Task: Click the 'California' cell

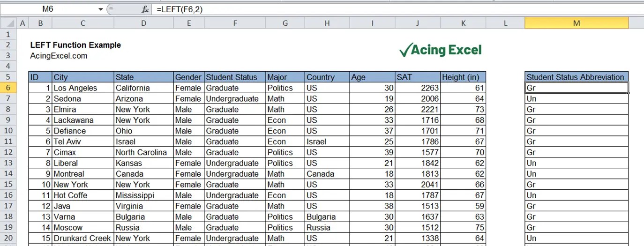Action: point(143,88)
